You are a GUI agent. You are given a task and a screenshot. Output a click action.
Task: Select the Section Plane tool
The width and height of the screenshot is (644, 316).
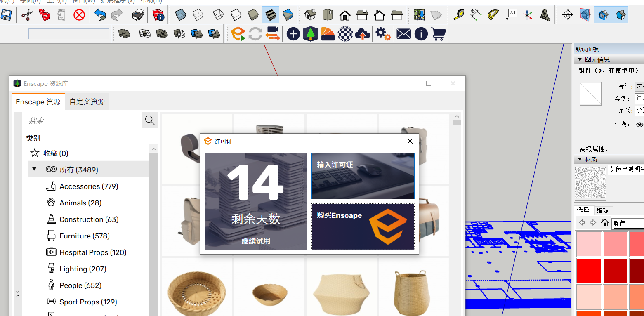pyautogui.click(x=568, y=15)
